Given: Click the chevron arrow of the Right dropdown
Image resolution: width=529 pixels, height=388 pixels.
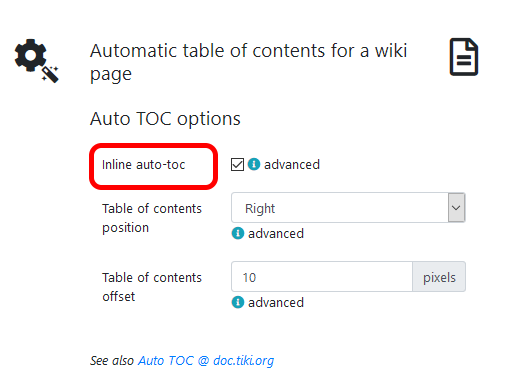Looking at the screenshot, I should pyautogui.click(x=456, y=208).
